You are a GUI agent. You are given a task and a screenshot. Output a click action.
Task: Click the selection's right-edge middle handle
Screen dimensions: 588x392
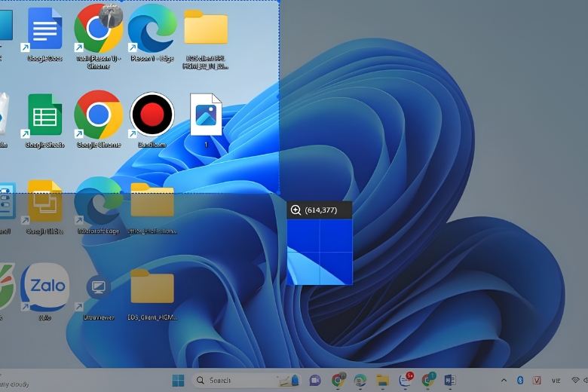(x=279, y=96)
